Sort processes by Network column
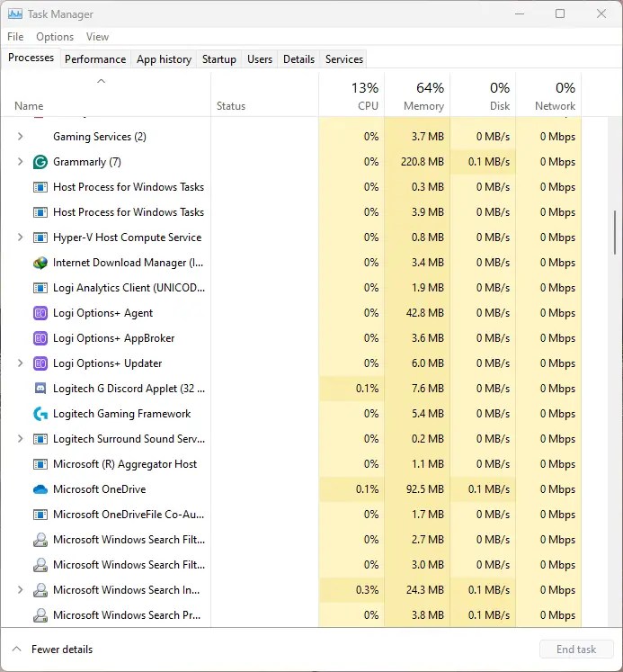Viewport: 623px width, 672px height. pos(548,94)
